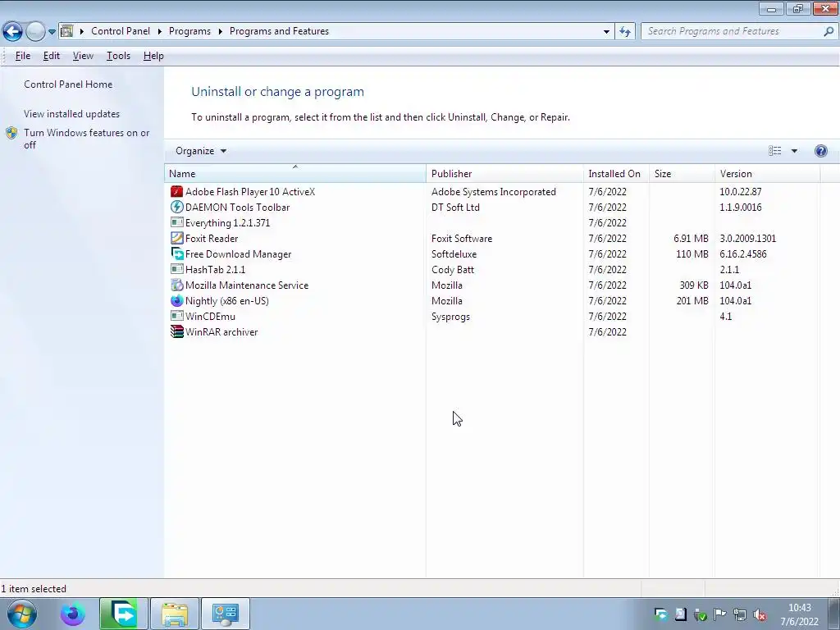Open Turn Windows features on or off
The image size is (840, 630).
coord(87,139)
